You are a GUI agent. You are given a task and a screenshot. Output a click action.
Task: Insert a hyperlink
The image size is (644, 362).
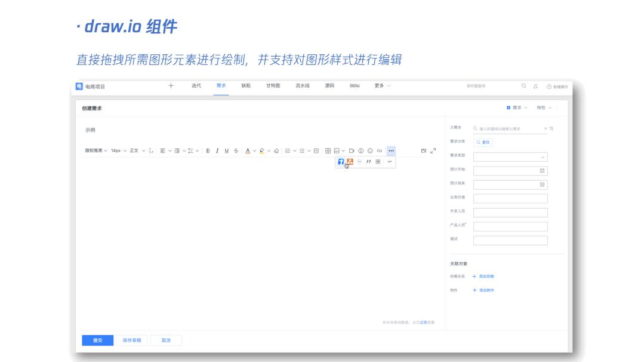pos(380,150)
